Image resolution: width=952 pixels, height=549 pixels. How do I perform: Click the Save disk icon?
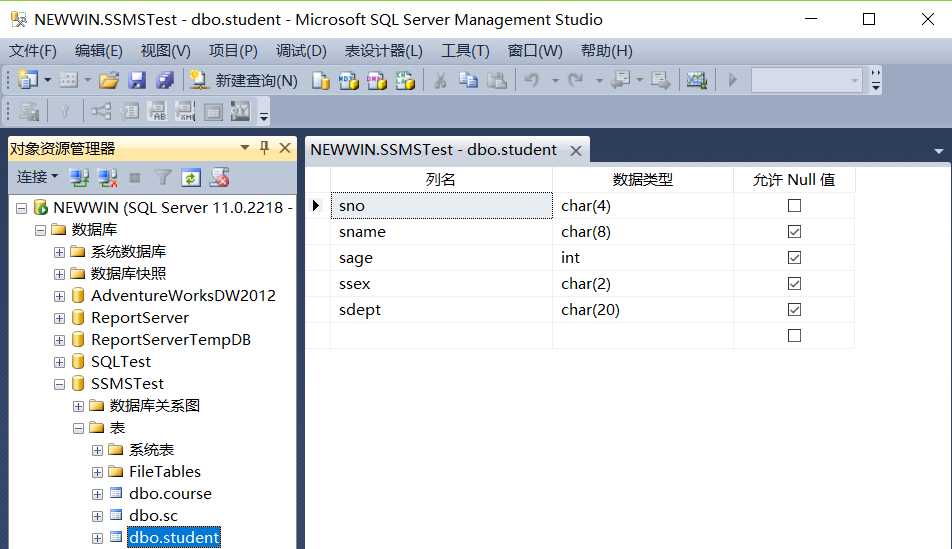[137, 80]
